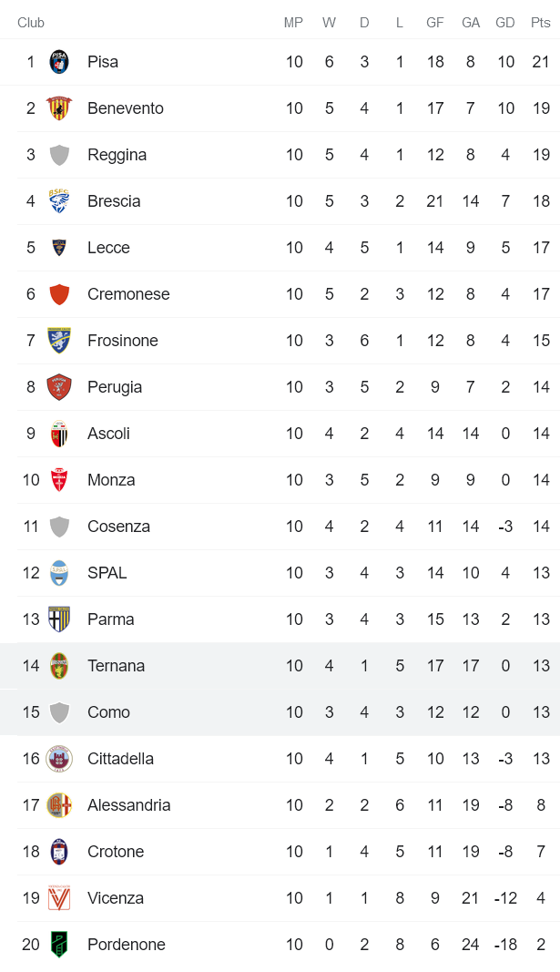Click the Club column header

point(31,23)
